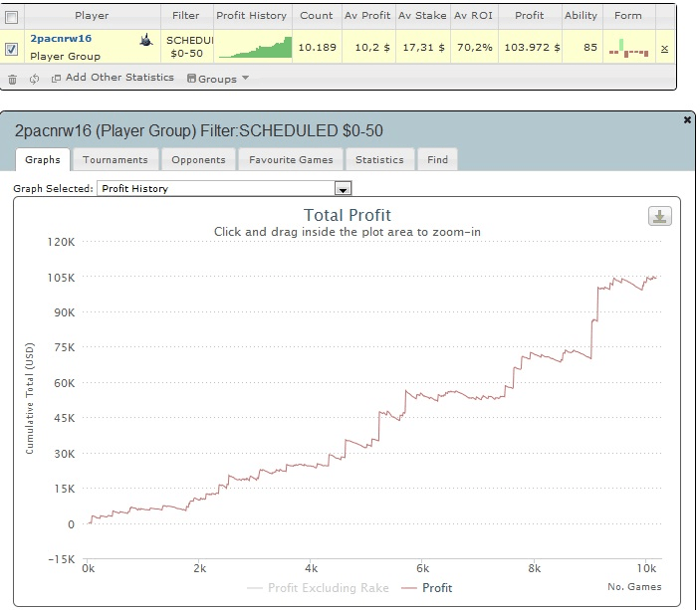This screenshot has height=610, width=700.
Task: Sort by the Count column header
Action: coord(317,16)
